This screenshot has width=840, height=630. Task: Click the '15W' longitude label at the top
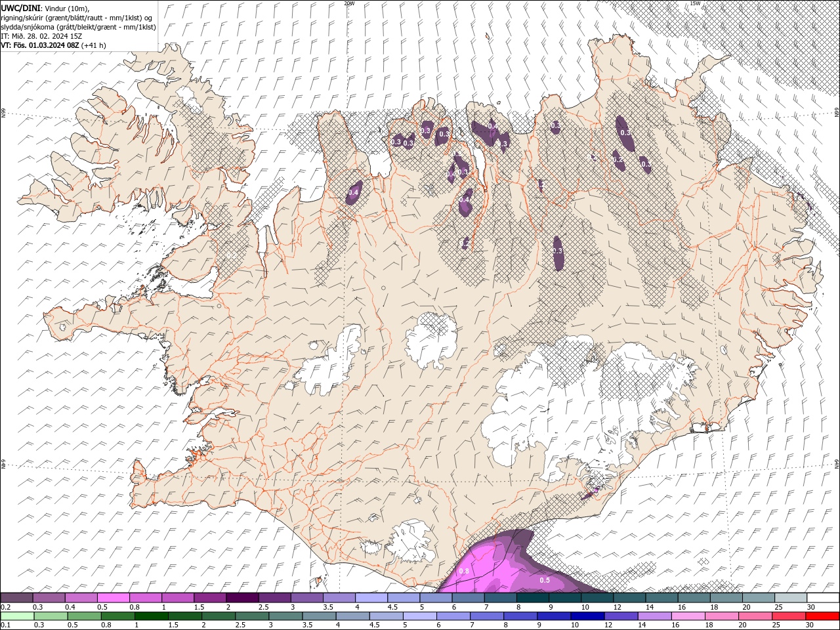click(x=695, y=3)
